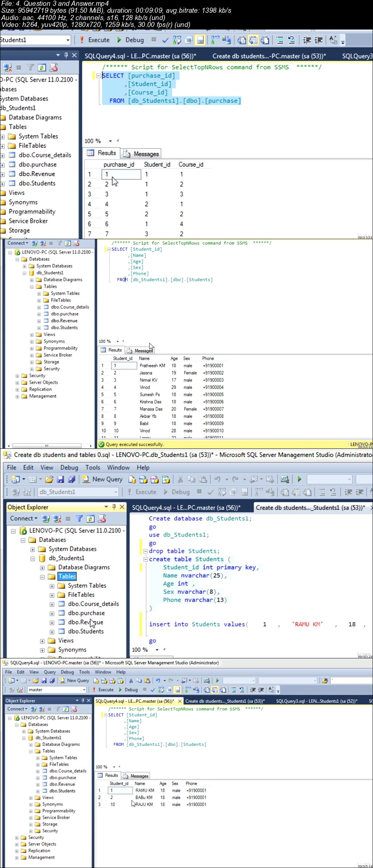Click the Messages tab above the Pratheesh KM grid
Viewport: 373px width, 868px height.
point(140,351)
